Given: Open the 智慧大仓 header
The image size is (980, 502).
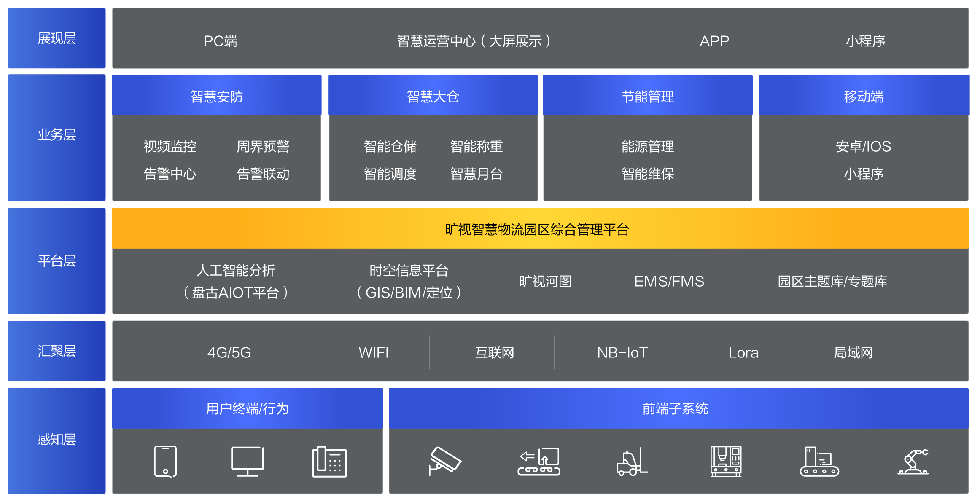Looking at the screenshot, I should pos(433,95).
